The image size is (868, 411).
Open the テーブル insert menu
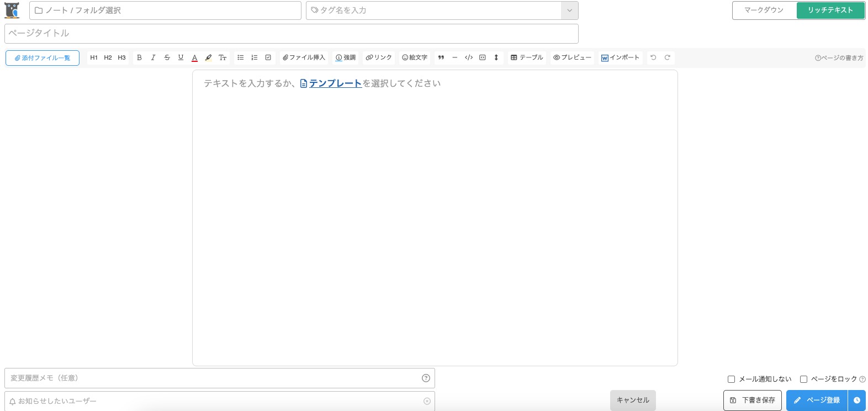click(x=527, y=57)
